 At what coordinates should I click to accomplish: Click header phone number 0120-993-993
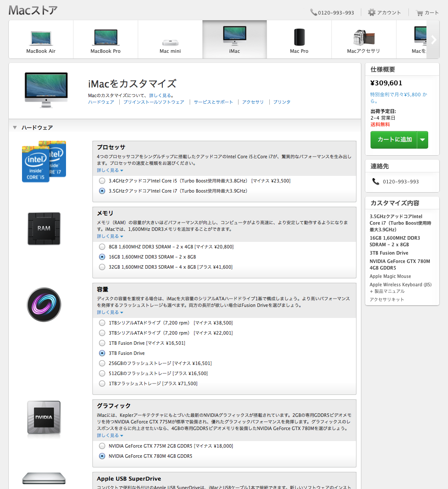click(x=336, y=13)
